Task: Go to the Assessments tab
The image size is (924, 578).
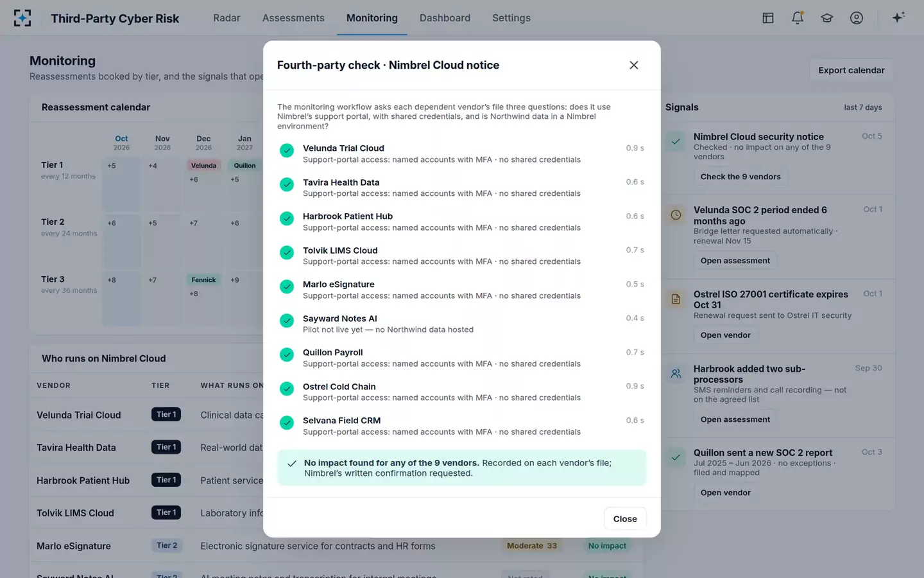Action: (293, 18)
